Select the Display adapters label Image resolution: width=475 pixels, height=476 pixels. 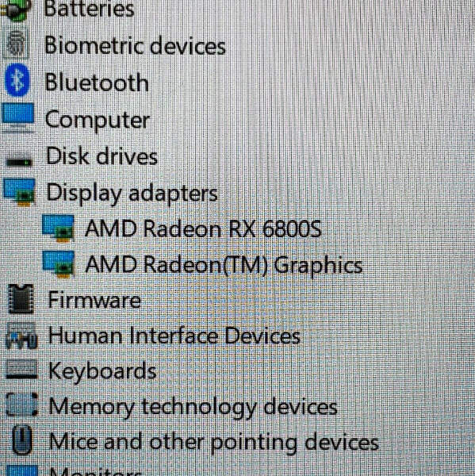132,194
